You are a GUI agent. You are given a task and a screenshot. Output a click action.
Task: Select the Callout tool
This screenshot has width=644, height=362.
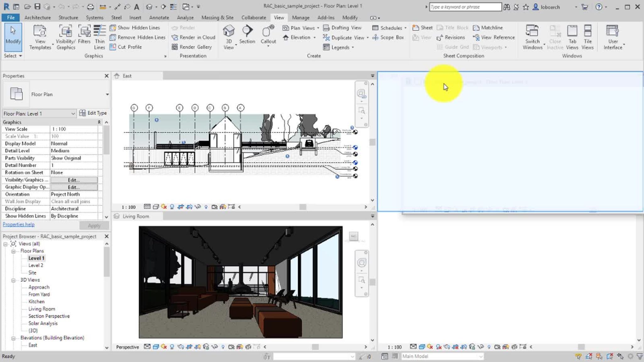pyautogui.click(x=268, y=35)
